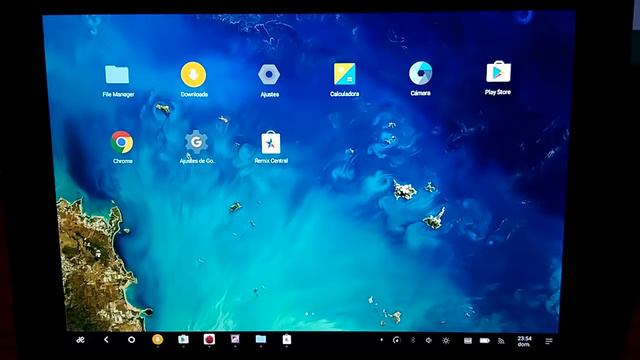Open Remix Central bag icon in taskbar
Screen dimensions: 640x360
[287, 339]
